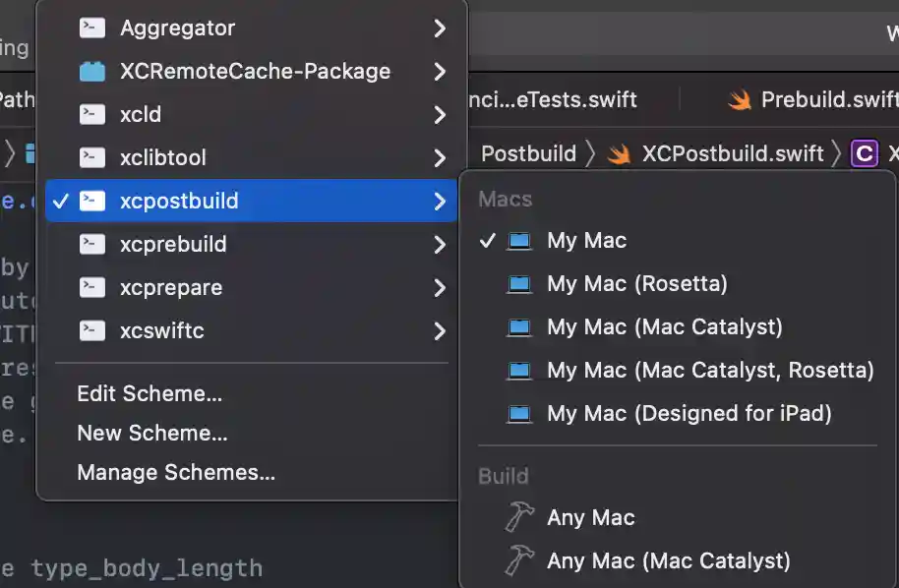Click the hammer icon beside Any Mac

[x=519, y=517]
